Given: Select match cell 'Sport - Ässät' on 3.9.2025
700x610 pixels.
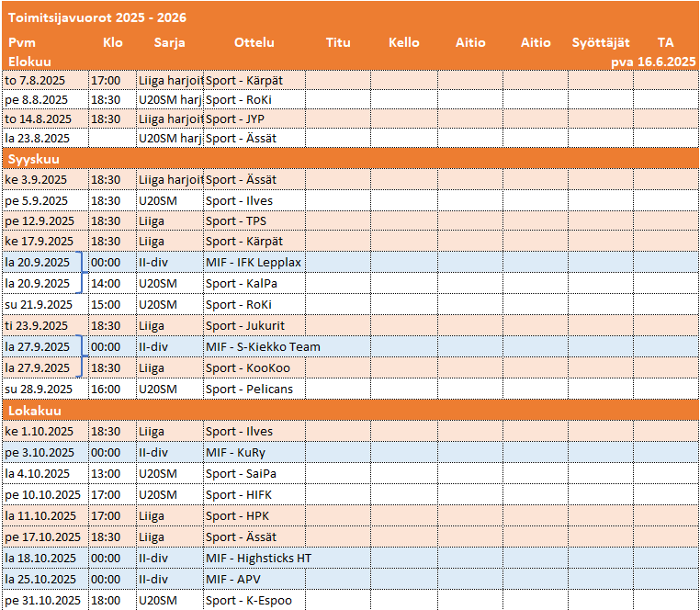Looking at the screenshot, I should point(254,179).
